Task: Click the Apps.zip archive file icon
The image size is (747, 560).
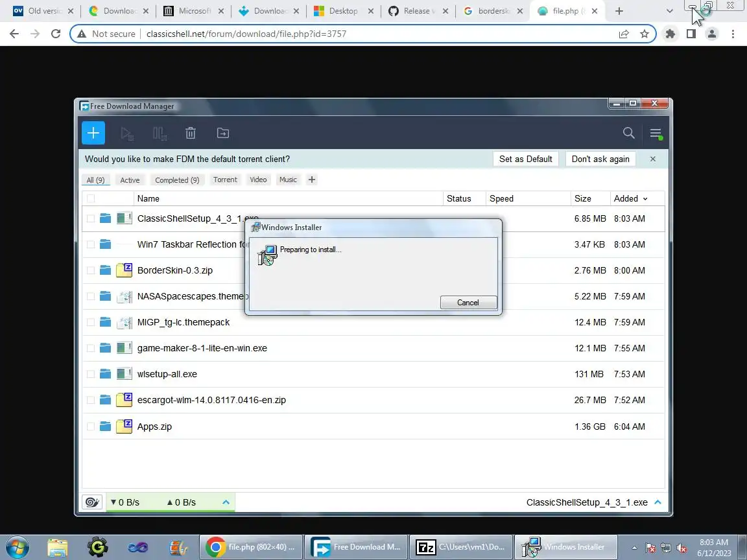Action: pos(124,426)
